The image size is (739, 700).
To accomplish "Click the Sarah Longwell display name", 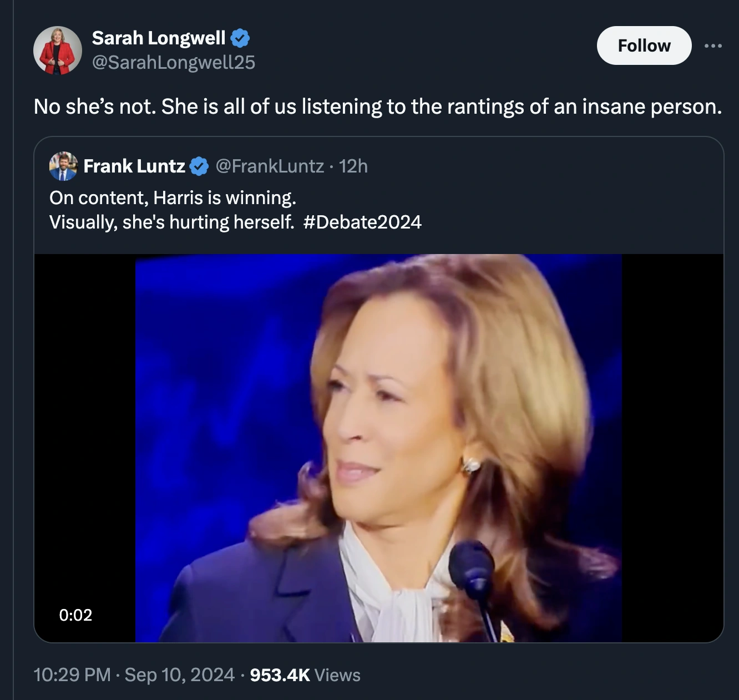I will (159, 38).
